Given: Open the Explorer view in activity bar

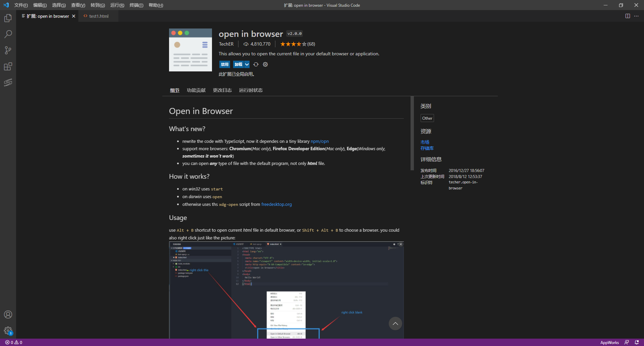Looking at the screenshot, I should click(x=8, y=18).
